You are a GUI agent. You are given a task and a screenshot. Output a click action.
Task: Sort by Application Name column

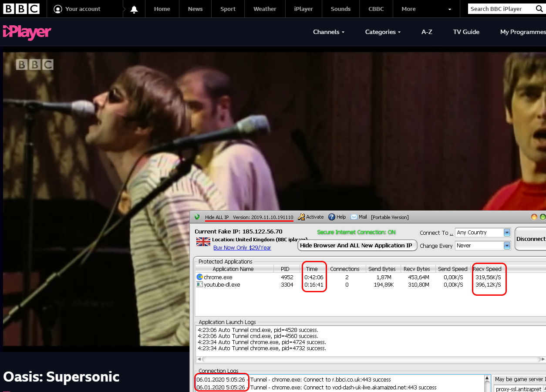click(233, 269)
